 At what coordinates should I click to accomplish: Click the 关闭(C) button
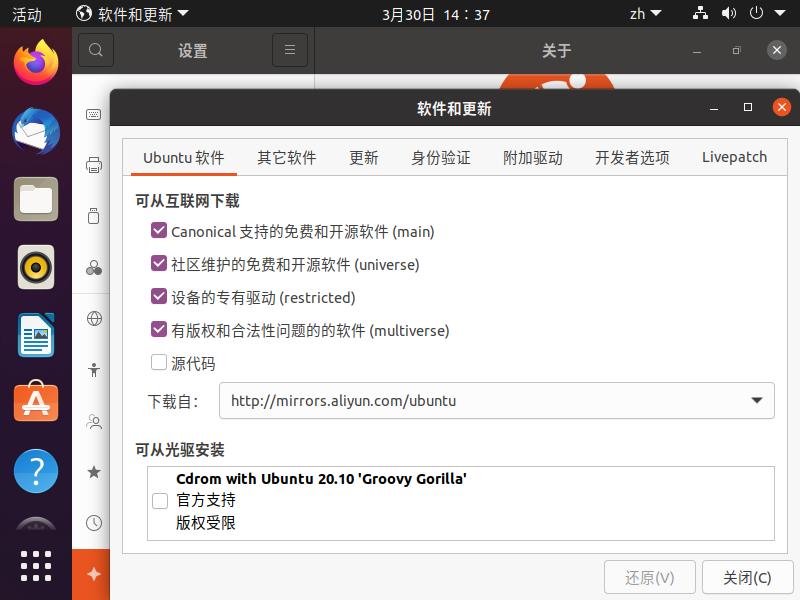pyautogui.click(x=747, y=578)
